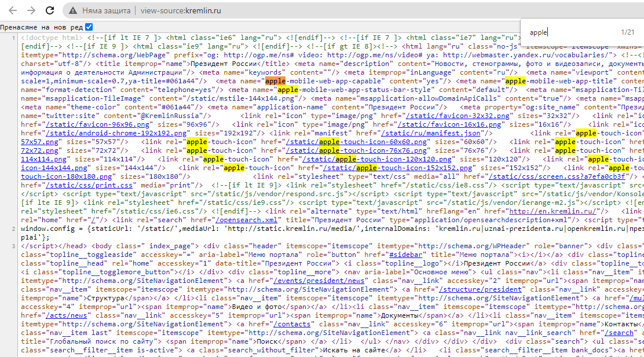Focus the find box containing 'apple'
Image resolution: width=644 pixels, height=357 pixels.
(x=571, y=32)
